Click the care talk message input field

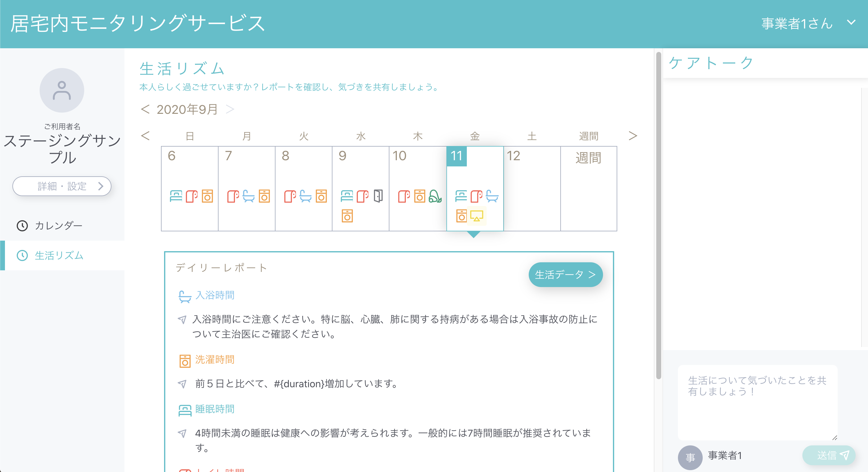click(x=757, y=402)
